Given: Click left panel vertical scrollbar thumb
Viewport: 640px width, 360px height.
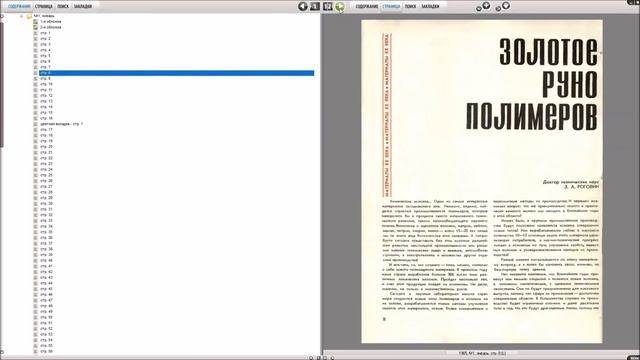Looking at the screenshot, I should coord(1,84).
